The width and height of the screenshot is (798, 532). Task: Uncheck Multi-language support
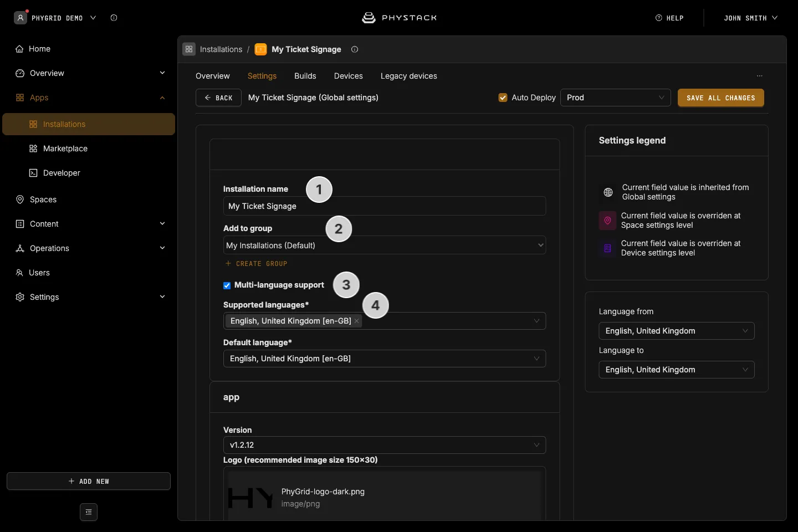point(227,285)
